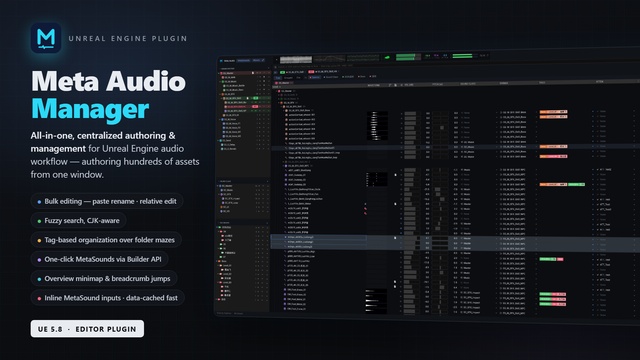The height and width of the screenshot is (360, 640).
Task: Collapse the middle section header in the left panel
Action: pos(218,181)
